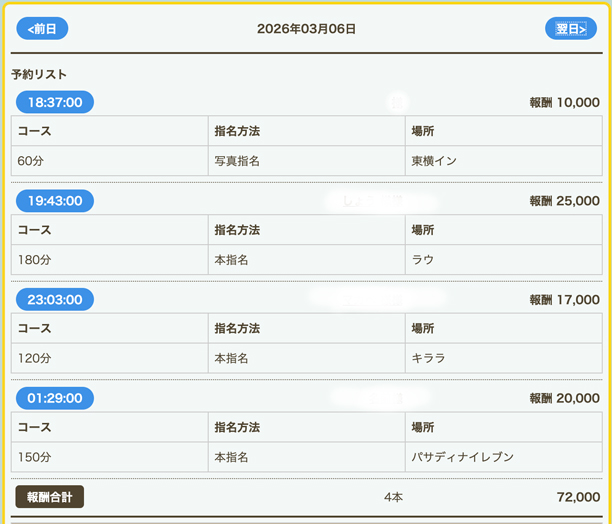Select the 01:29:00 reservation time badge
Screen dimensions: 612x524
(x=55, y=398)
